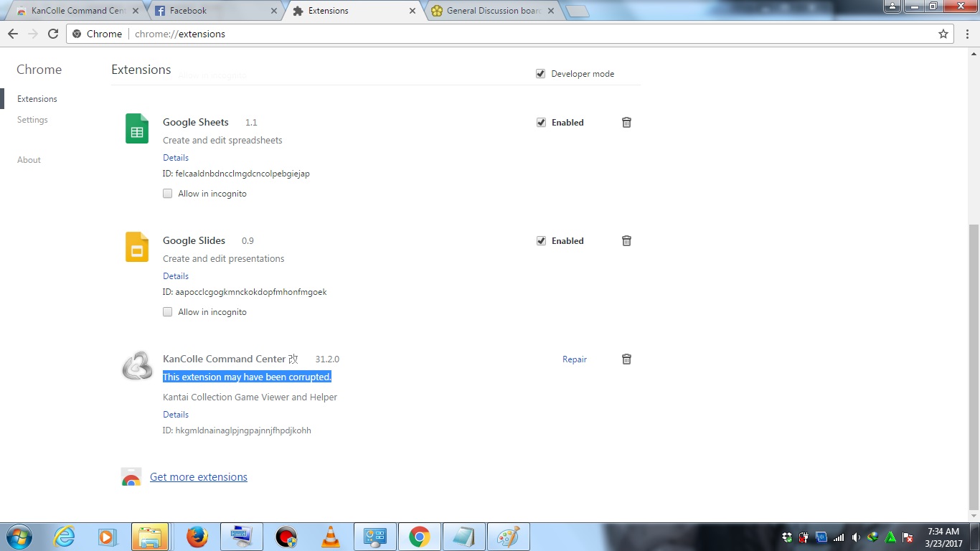
Task: Open Extensions in the left sidebar
Action: [37, 99]
